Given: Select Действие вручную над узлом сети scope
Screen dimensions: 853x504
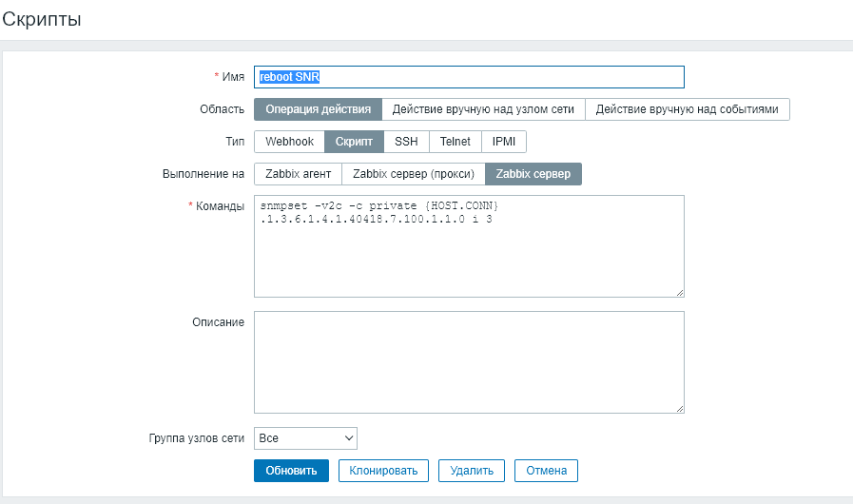Looking at the screenshot, I should [483, 109].
